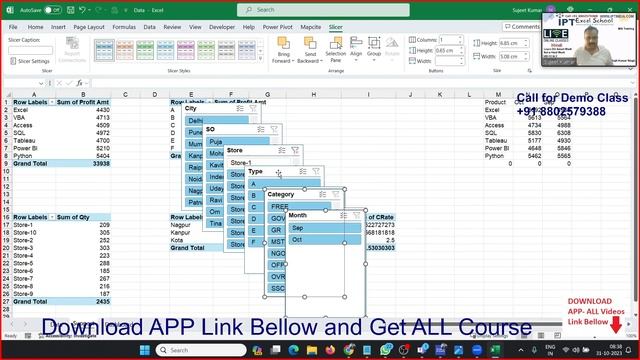This screenshot has height=360, width=640.
Task: Open Row Labels filter in cell A1
Action: pos(52,102)
